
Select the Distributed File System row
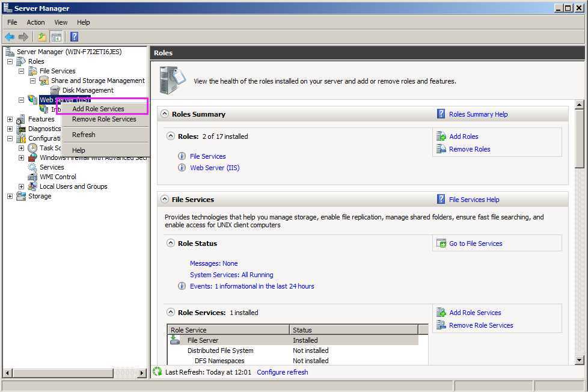(293, 351)
